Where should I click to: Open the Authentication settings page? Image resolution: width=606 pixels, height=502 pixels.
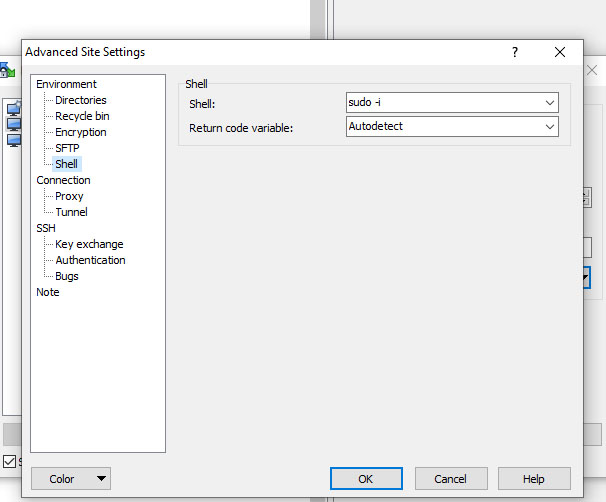[x=90, y=260]
